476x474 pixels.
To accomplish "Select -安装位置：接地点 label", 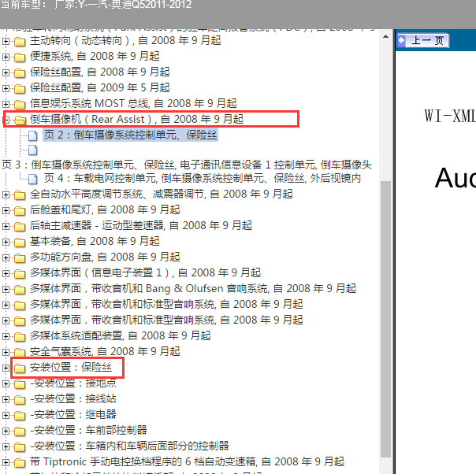I will (73, 383).
